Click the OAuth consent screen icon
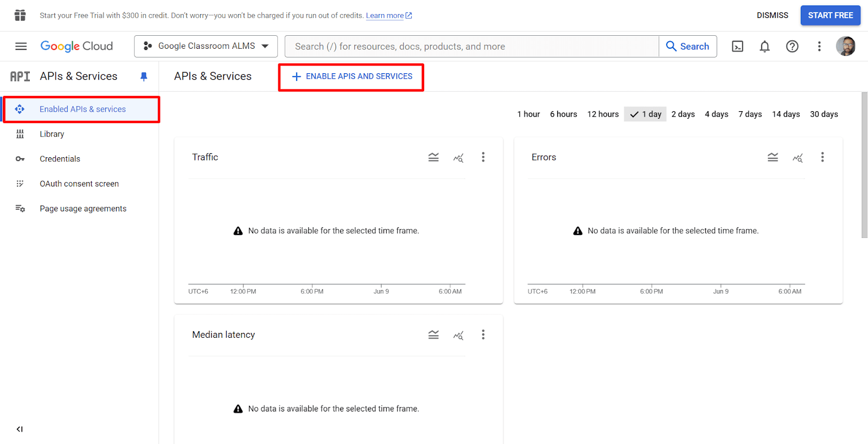 tap(20, 184)
